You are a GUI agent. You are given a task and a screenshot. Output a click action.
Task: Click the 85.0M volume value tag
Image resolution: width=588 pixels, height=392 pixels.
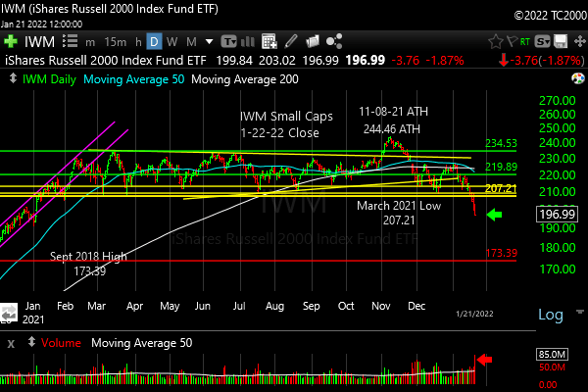[x=552, y=354]
